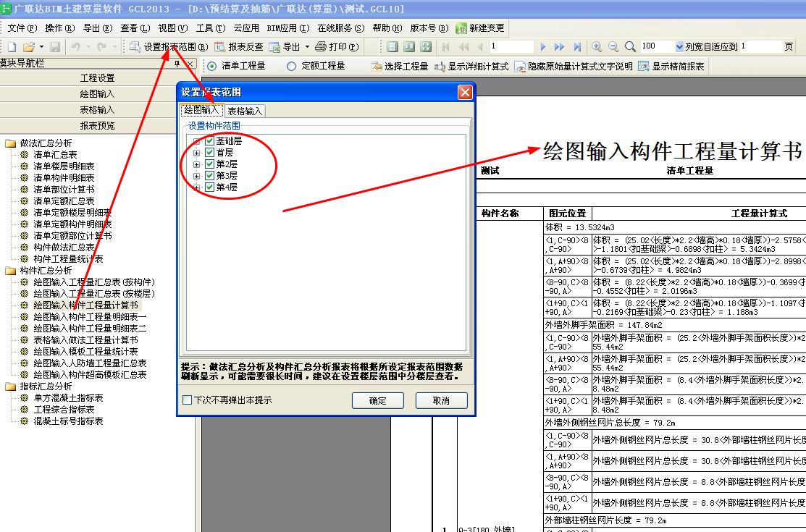Expand the 第4层 tree node
The width and height of the screenshot is (806, 532).
click(196, 187)
